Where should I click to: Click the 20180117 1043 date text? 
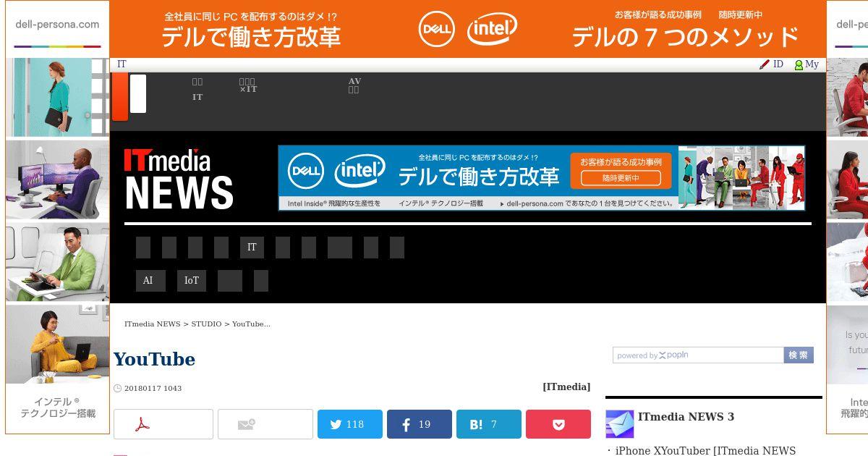pos(153,389)
